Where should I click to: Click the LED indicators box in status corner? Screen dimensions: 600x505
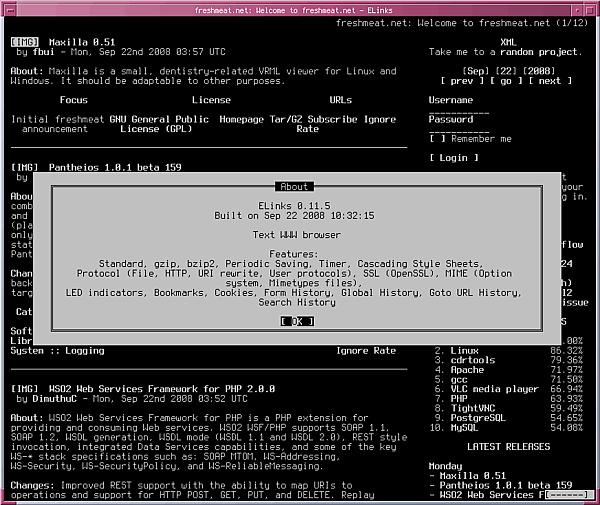coord(566,495)
